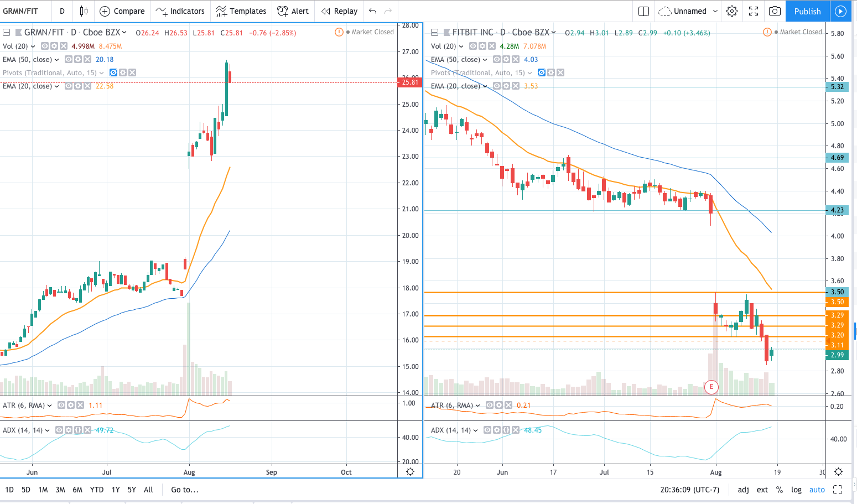Select the 5Y time range

[x=132, y=490]
